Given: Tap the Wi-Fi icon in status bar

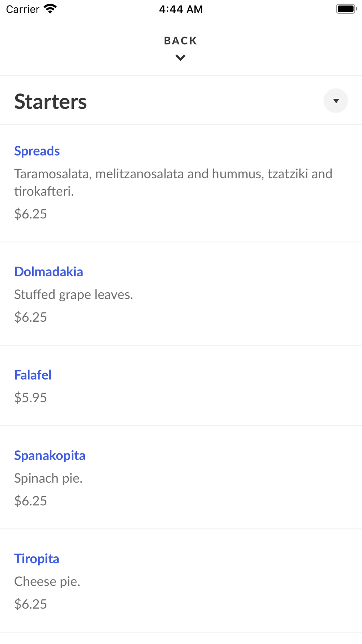Looking at the screenshot, I should [x=50, y=9].
